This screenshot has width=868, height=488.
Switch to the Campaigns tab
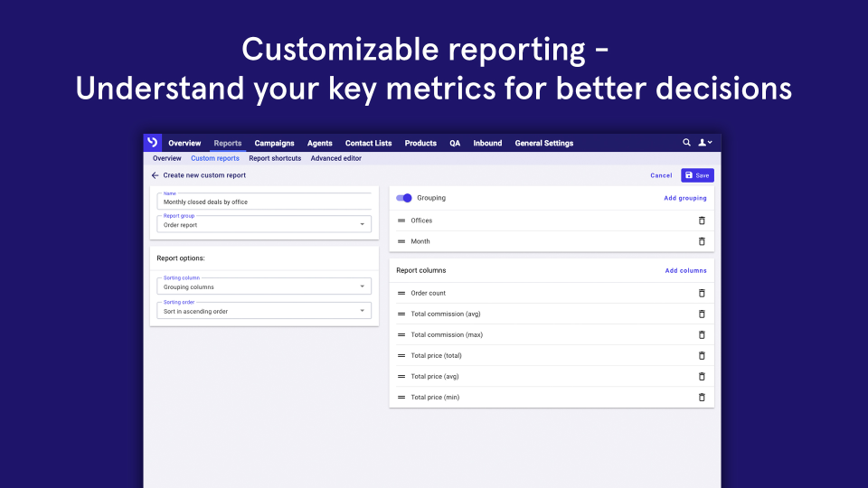(274, 143)
